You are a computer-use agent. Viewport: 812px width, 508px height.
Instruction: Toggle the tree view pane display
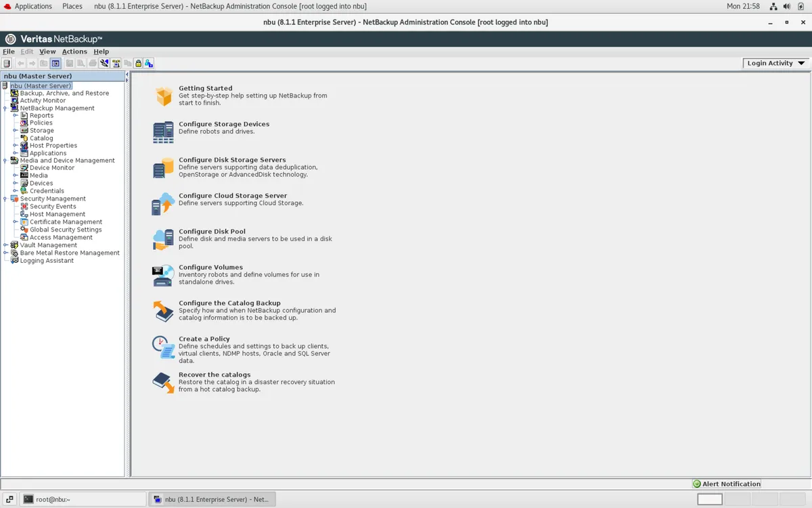point(55,63)
